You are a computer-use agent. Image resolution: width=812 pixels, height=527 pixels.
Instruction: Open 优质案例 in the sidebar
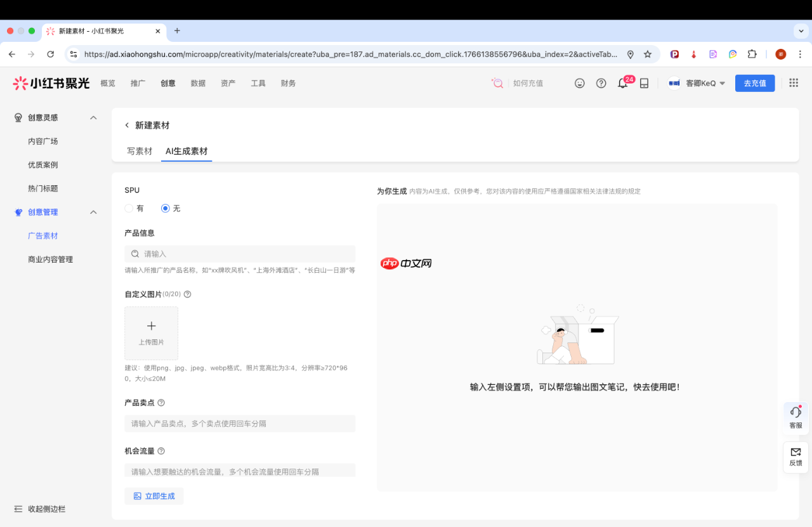[x=43, y=165]
